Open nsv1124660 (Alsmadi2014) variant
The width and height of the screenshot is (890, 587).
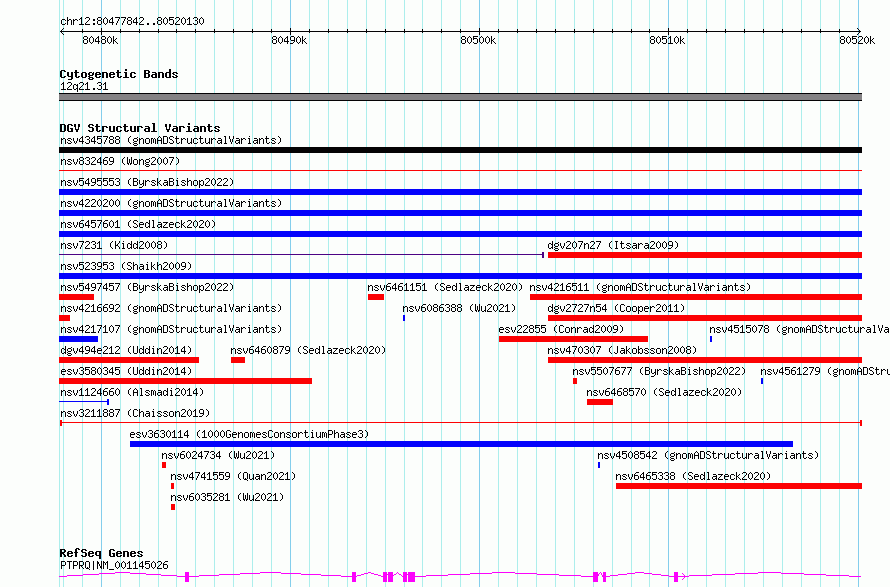coord(132,392)
